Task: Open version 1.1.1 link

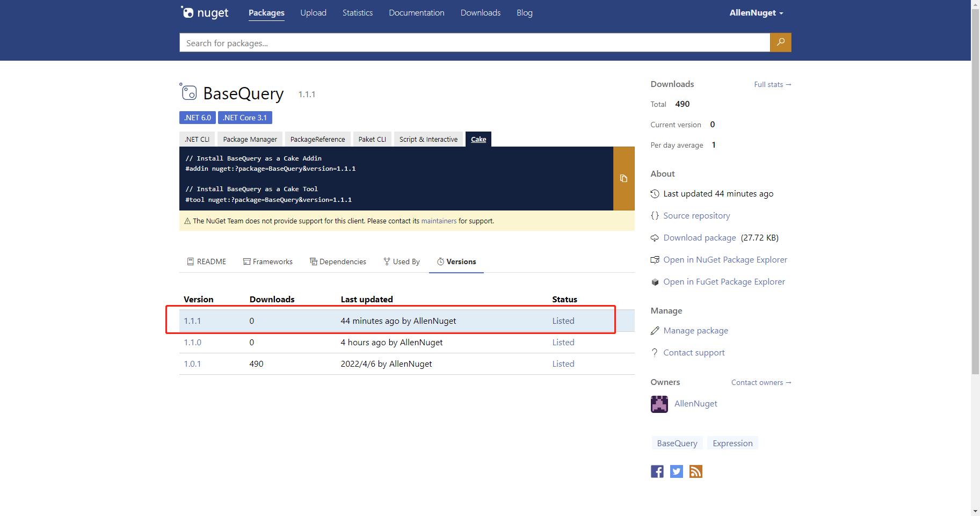Action: (192, 321)
